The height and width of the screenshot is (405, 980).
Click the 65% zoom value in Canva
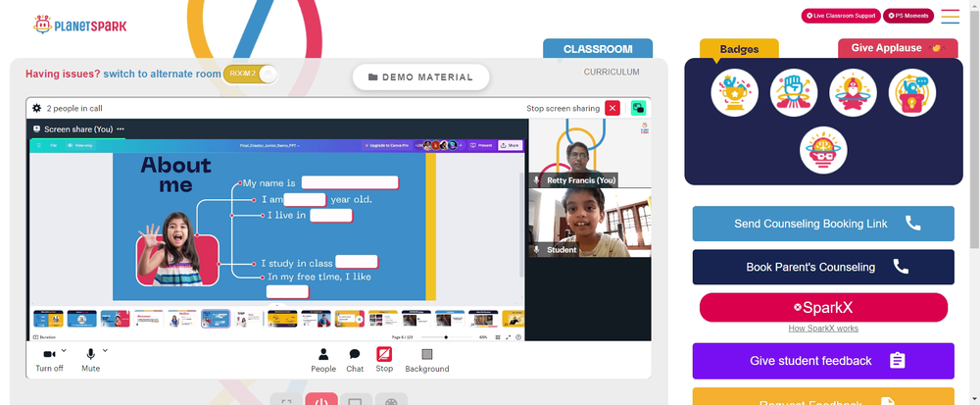click(x=483, y=337)
